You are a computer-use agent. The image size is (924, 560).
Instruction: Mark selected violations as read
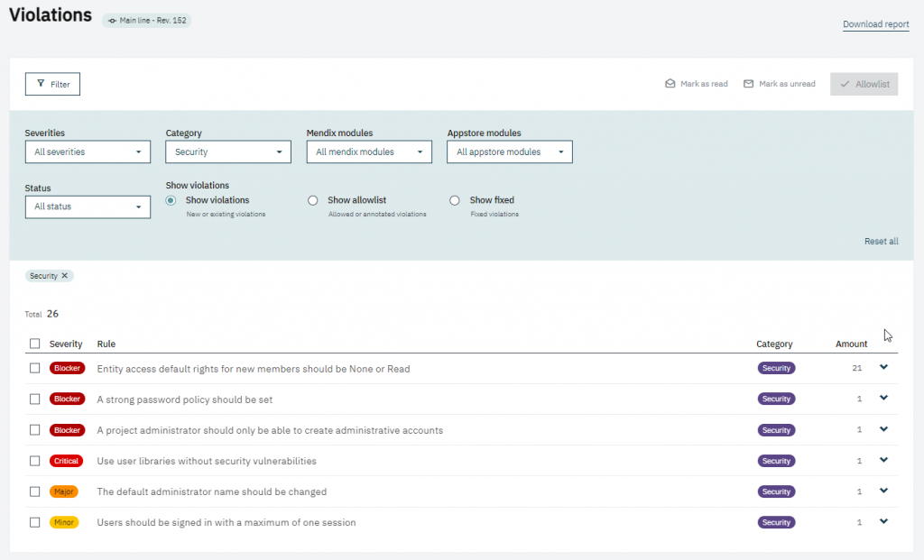(x=697, y=84)
